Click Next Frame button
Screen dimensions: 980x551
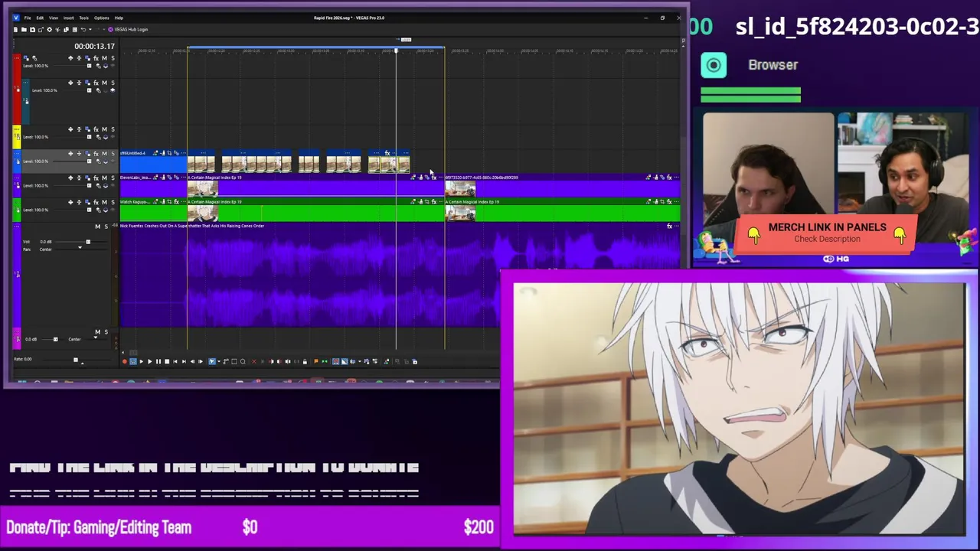click(x=201, y=361)
